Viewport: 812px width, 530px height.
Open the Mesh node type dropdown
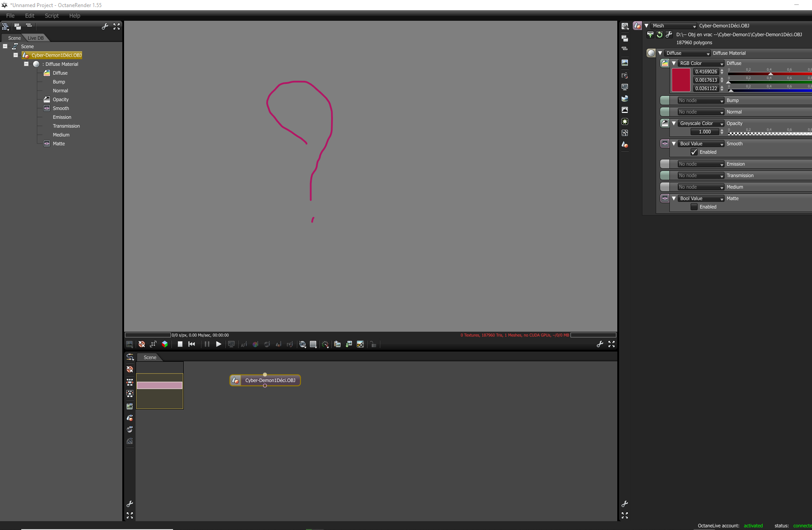coord(674,26)
